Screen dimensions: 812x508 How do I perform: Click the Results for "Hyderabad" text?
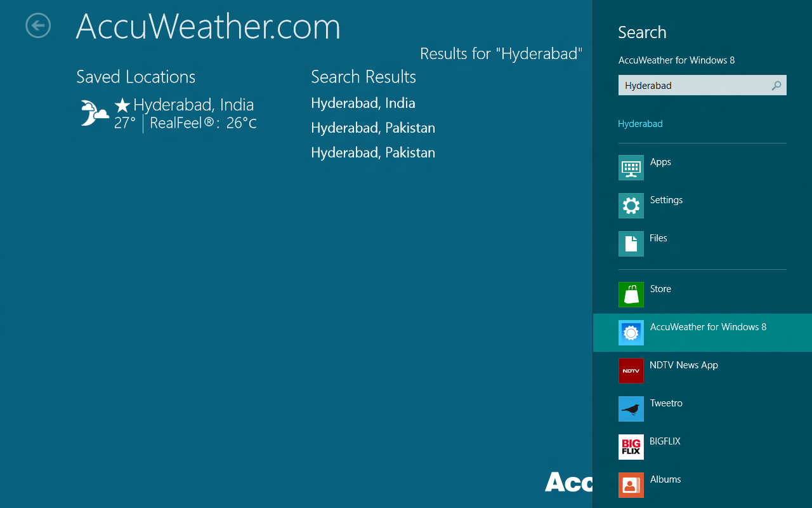tap(501, 54)
